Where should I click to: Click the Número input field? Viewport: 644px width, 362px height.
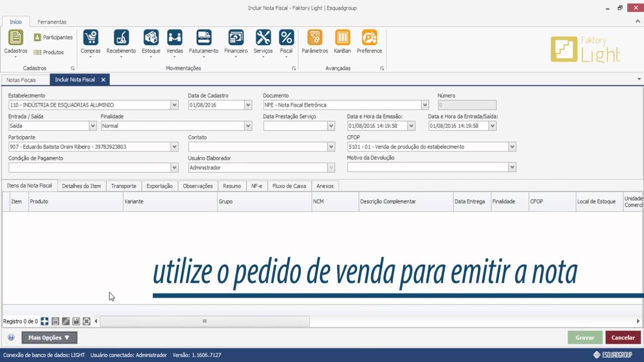coord(467,105)
